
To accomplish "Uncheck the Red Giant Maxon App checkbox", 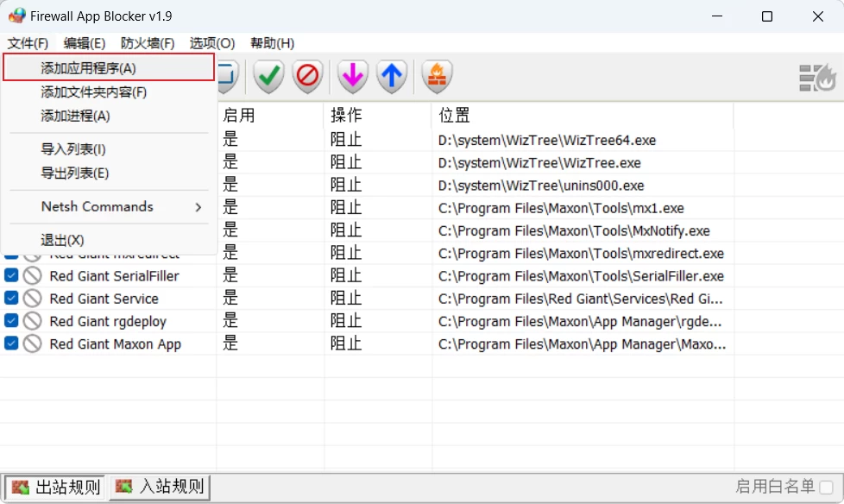I will click(11, 343).
